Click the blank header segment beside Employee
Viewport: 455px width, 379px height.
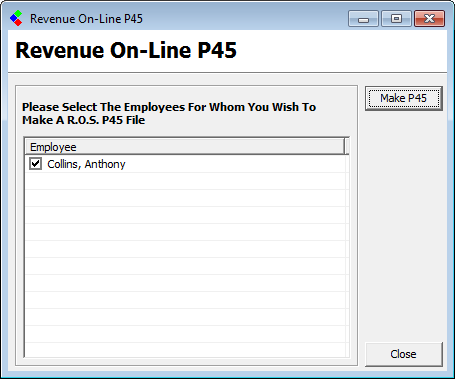tap(347, 147)
